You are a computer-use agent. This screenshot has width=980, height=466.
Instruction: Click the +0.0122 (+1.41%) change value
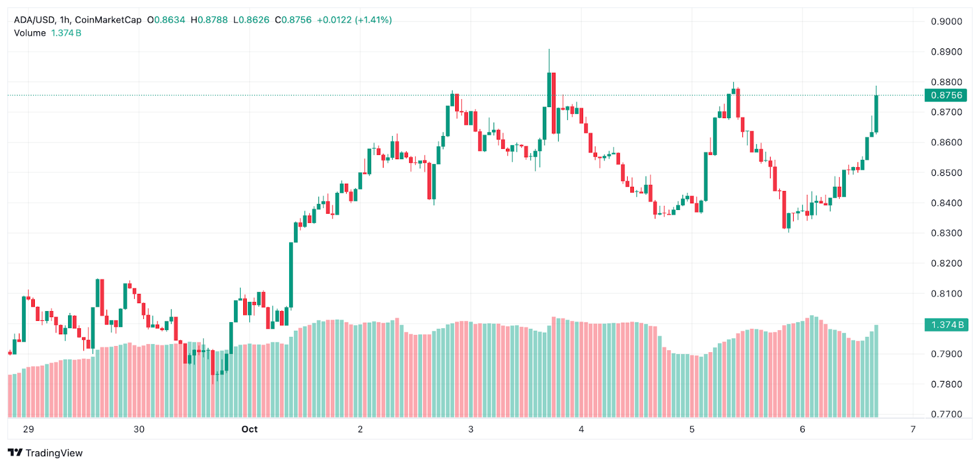pos(354,20)
